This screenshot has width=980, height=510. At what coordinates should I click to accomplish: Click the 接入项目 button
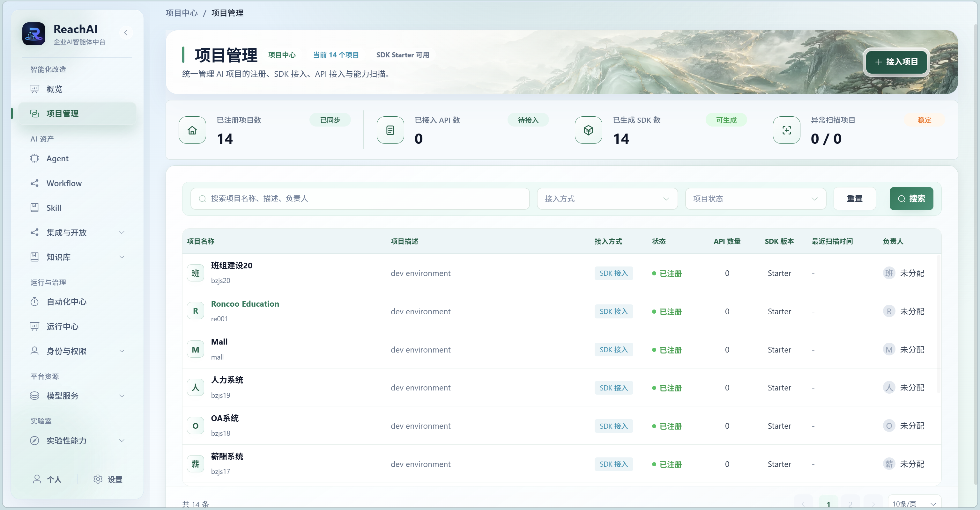896,62
